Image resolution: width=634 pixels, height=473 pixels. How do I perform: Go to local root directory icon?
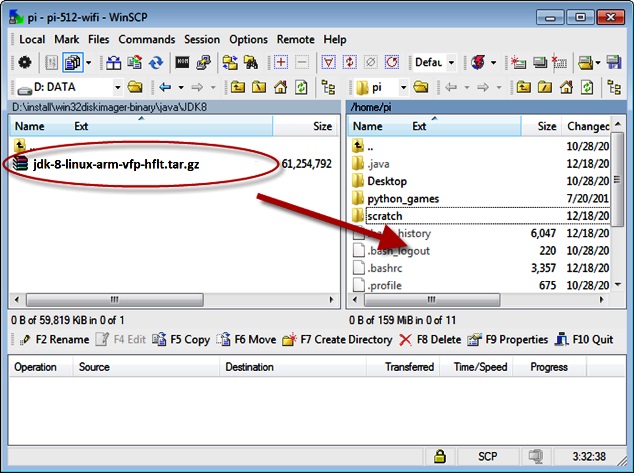point(259,87)
